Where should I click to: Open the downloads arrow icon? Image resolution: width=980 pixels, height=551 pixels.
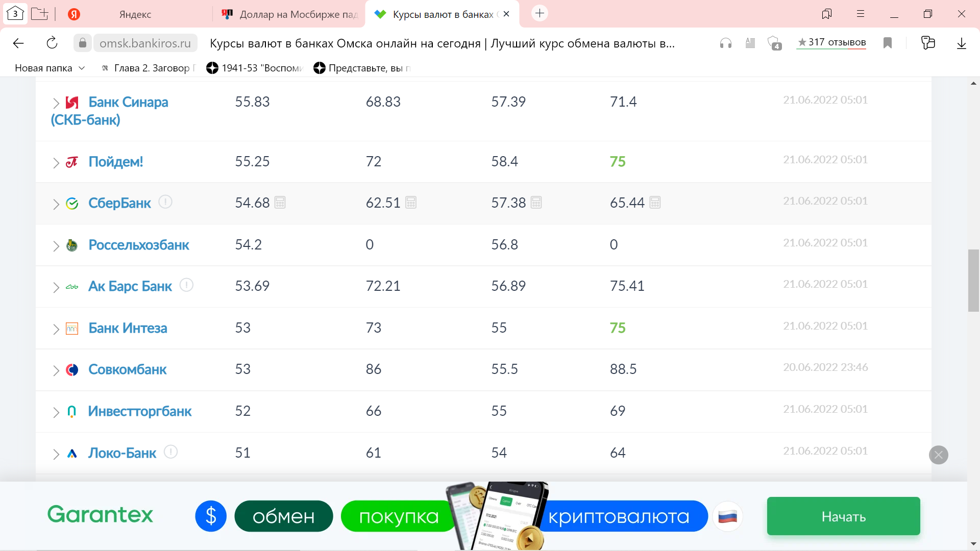coord(962,43)
